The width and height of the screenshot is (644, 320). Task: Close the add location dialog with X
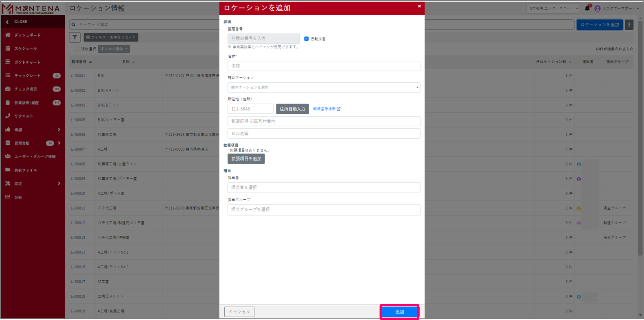pos(419,6)
